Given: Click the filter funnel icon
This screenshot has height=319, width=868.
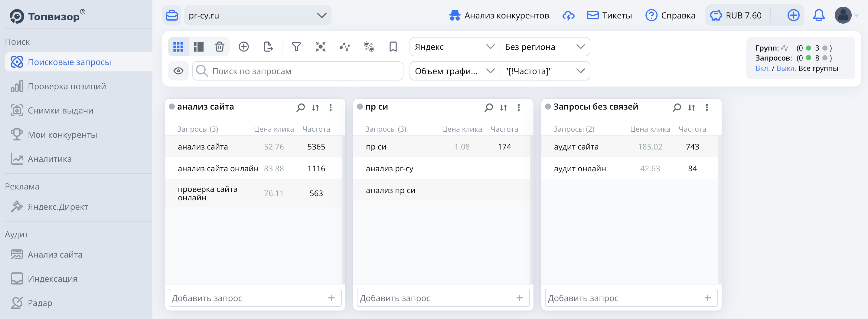Looking at the screenshot, I should (x=296, y=47).
